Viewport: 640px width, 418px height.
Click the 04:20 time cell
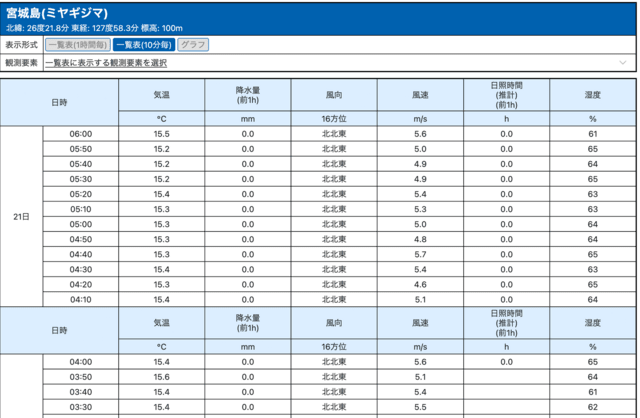pos(81,285)
